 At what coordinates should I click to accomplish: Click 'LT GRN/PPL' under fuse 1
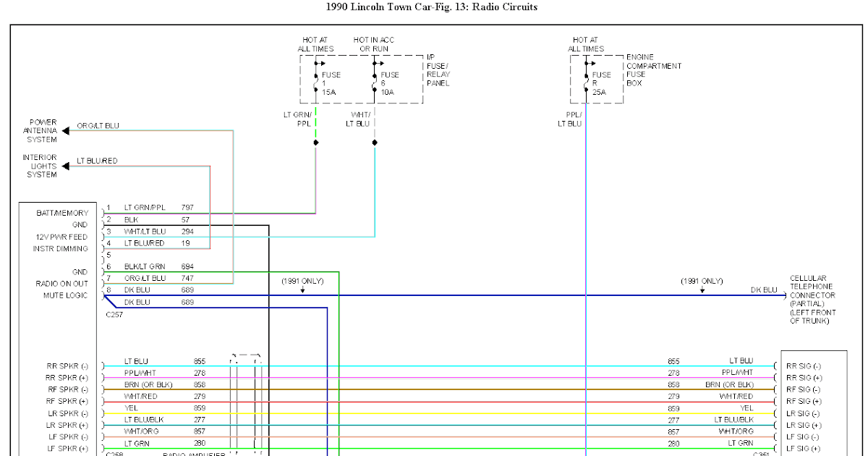pos(297,119)
